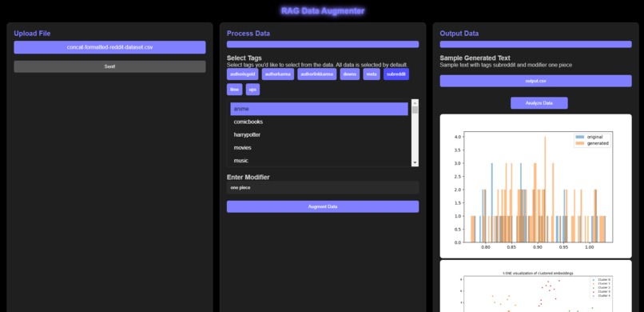The width and height of the screenshot is (644, 312).
Task: Download the output.csv file
Action: [x=535, y=81]
